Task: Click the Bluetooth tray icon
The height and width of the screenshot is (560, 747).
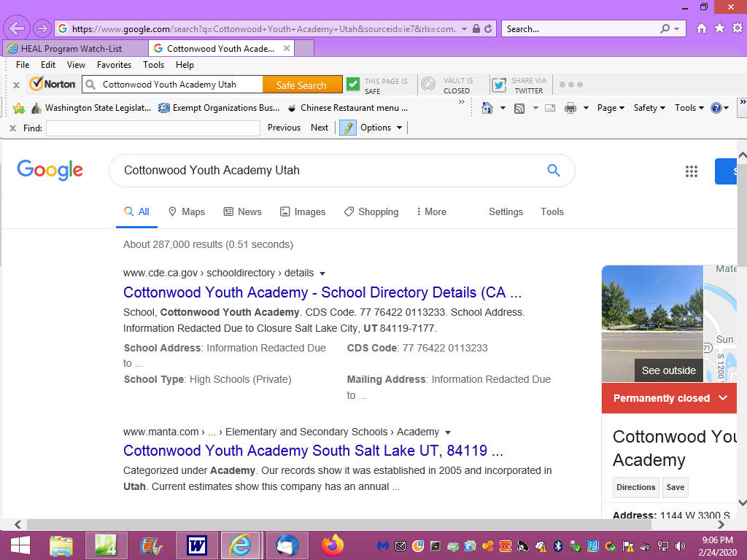Action: 558,546
